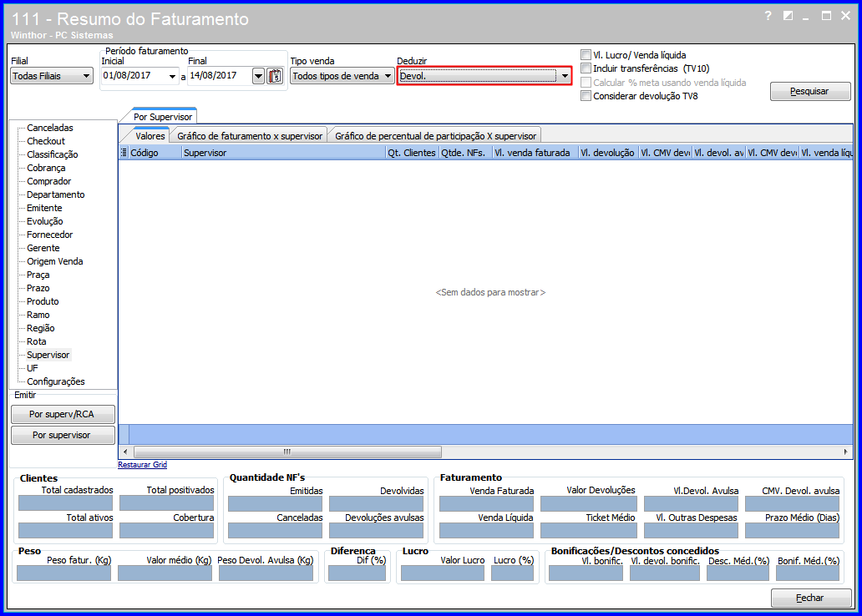Select Prazo in the tree
Image resolution: width=862 pixels, height=616 pixels.
pos(38,288)
